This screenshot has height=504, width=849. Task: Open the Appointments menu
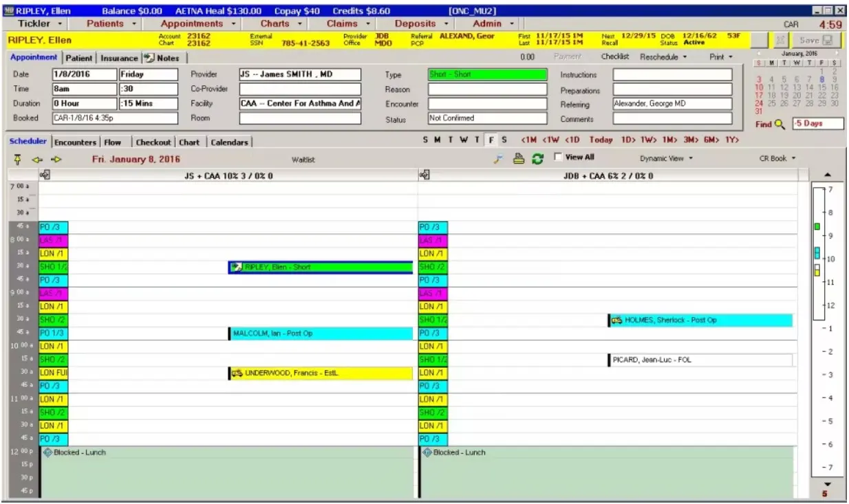(194, 22)
